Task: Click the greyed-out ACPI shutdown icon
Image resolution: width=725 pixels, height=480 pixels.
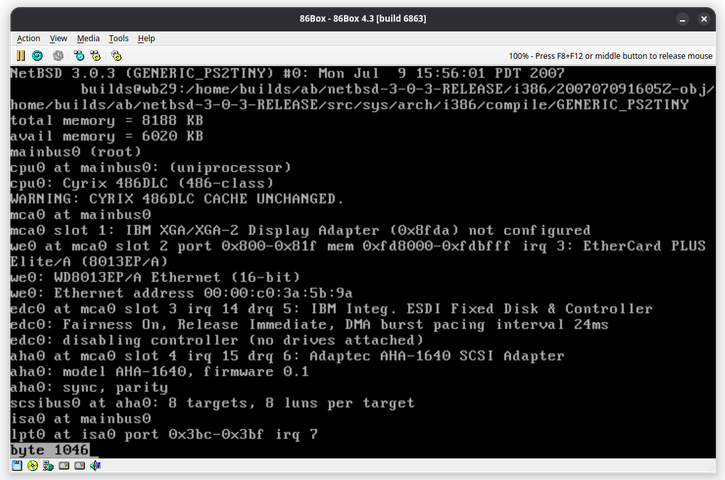Action: (58, 56)
